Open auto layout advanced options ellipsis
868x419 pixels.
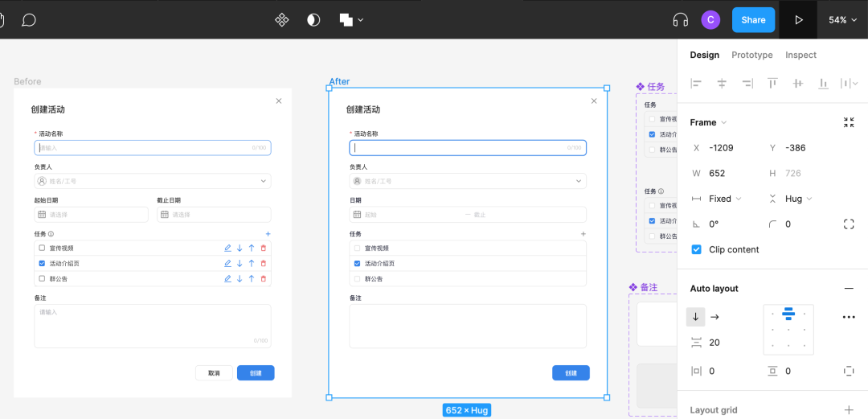[849, 317]
